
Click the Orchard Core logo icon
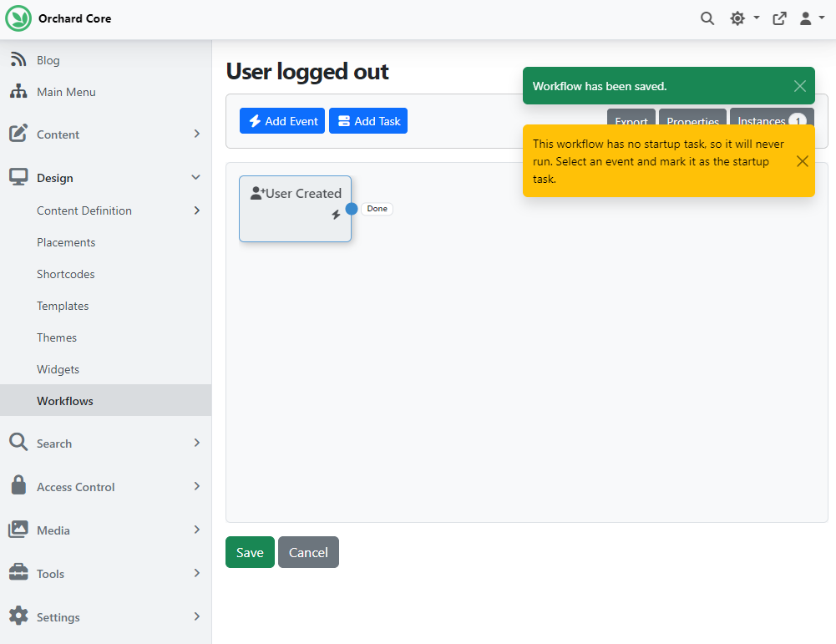[18, 18]
